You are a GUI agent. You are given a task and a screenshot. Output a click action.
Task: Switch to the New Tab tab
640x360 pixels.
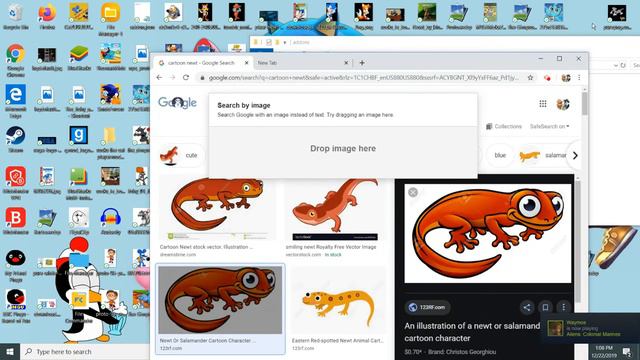(302, 63)
